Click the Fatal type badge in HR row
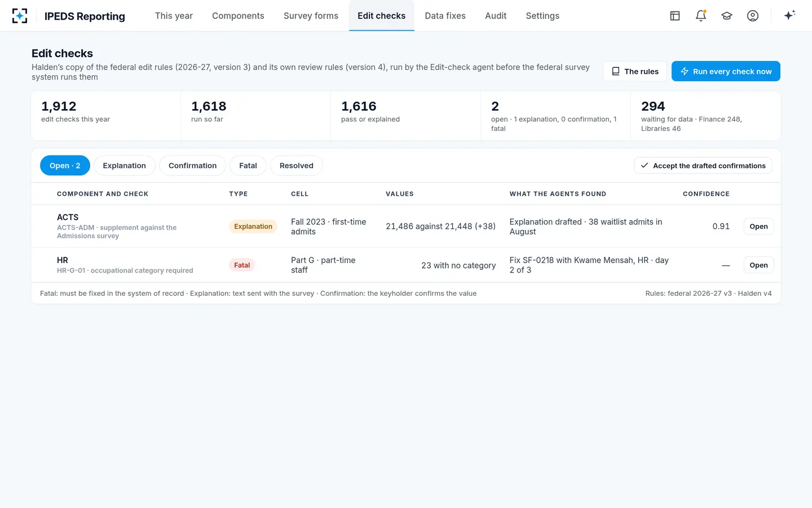The width and height of the screenshot is (812, 508). (x=242, y=265)
